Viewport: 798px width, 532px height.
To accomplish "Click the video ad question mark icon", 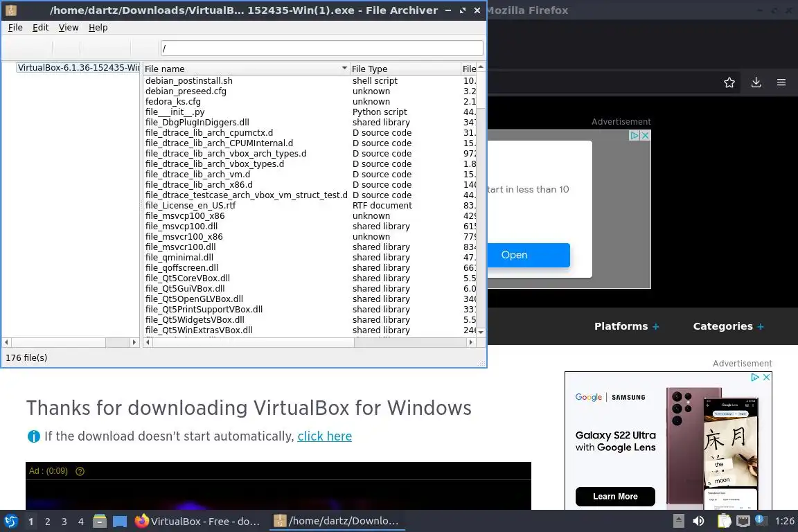I will pos(80,472).
